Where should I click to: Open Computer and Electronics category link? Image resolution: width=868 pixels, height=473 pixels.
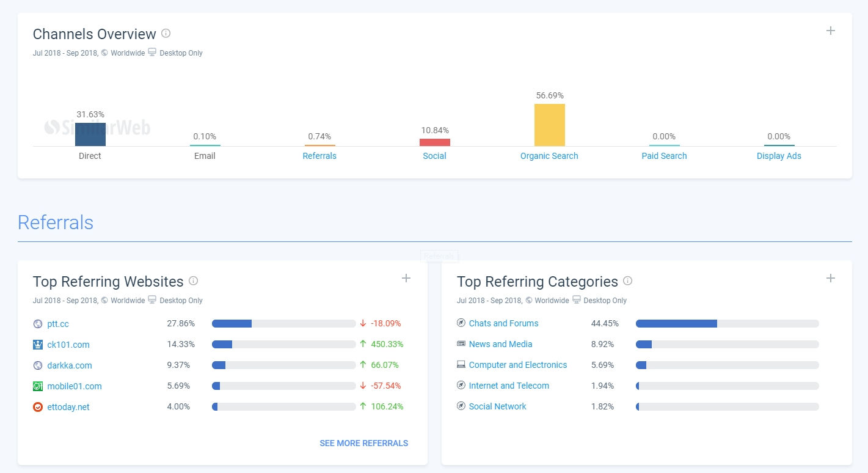(517, 365)
